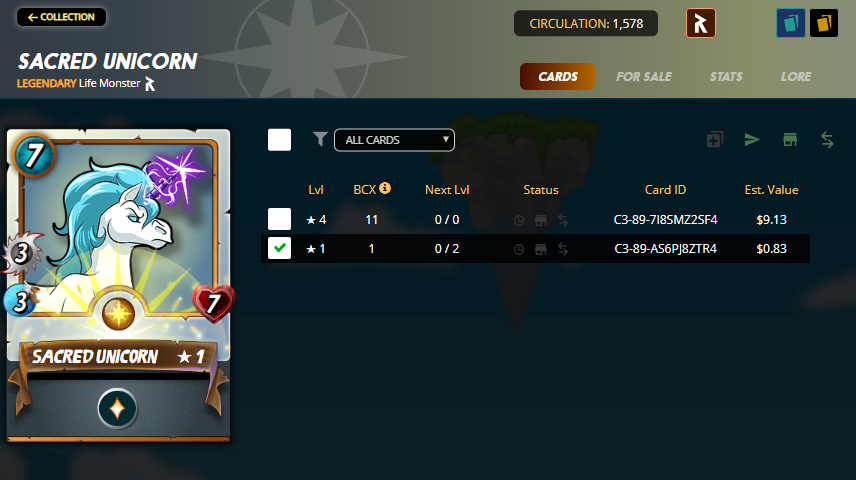The height and width of the screenshot is (480, 856).
Task: Open the FOR SALE tab
Action: click(x=644, y=76)
